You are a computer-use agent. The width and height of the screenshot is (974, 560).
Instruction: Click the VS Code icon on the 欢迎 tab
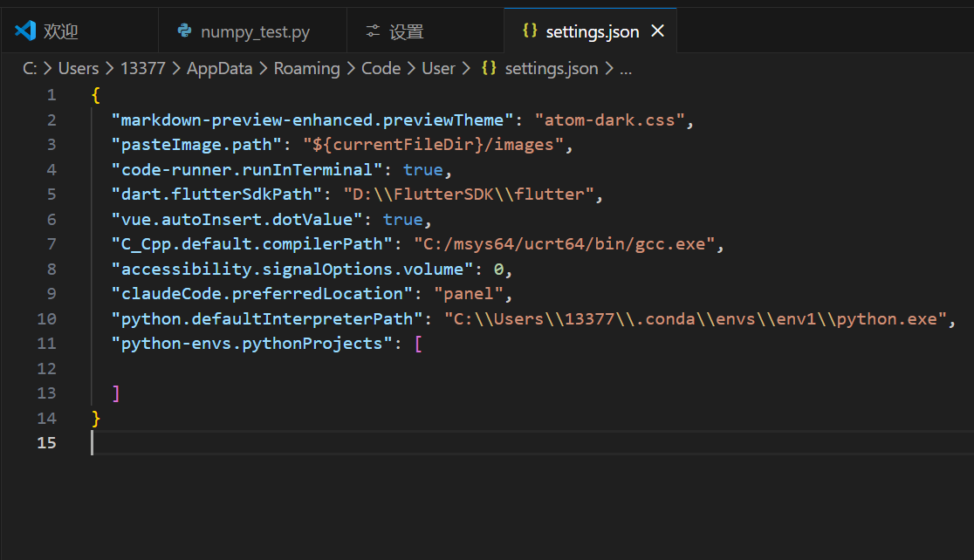(x=25, y=31)
